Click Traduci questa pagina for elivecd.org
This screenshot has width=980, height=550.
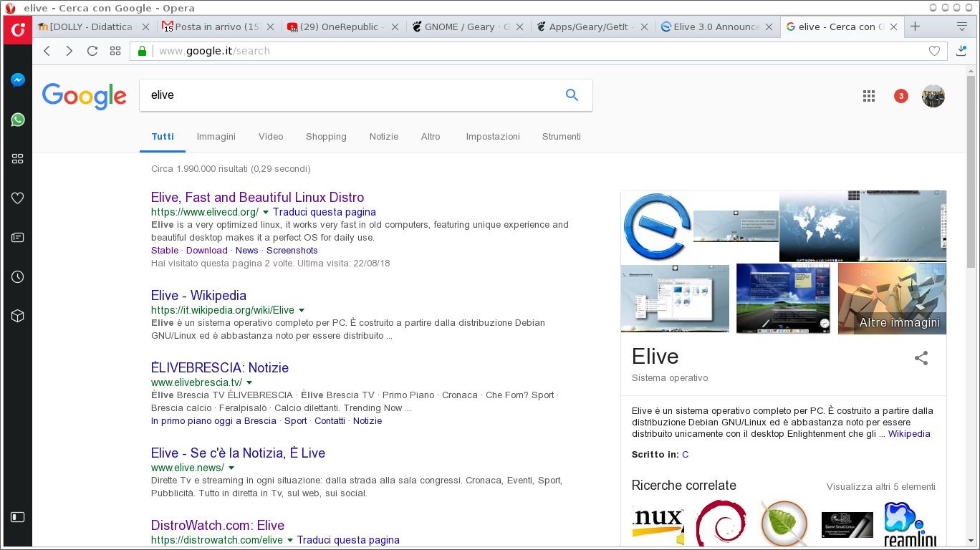click(325, 212)
